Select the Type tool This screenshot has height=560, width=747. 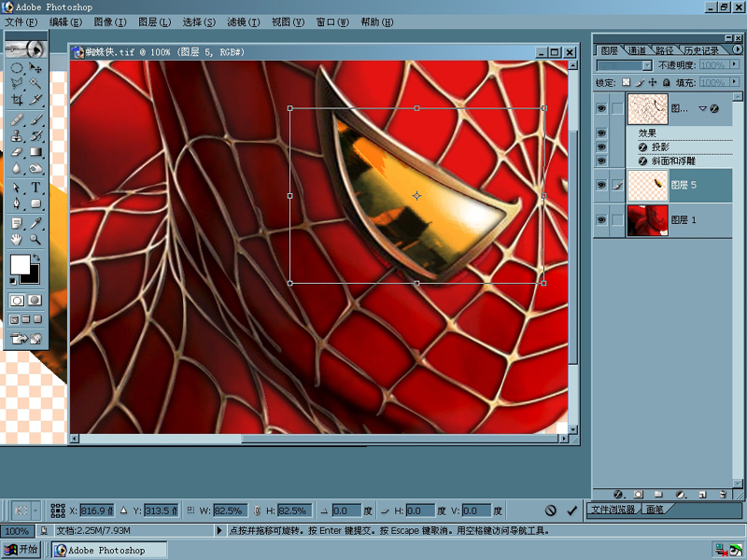point(35,188)
